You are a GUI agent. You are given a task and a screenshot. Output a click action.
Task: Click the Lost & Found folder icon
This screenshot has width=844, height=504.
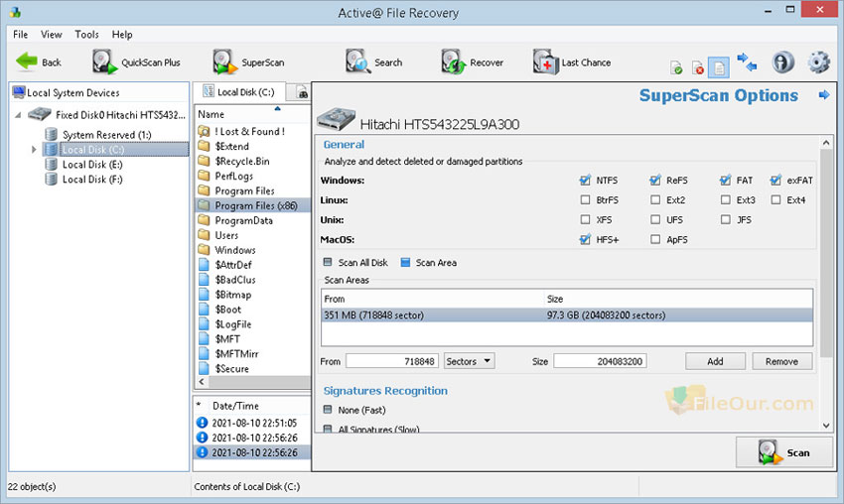204,131
